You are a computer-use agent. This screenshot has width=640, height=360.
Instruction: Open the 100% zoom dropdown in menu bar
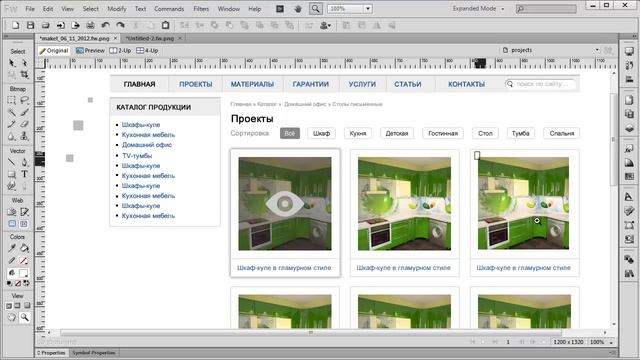coord(368,9)
